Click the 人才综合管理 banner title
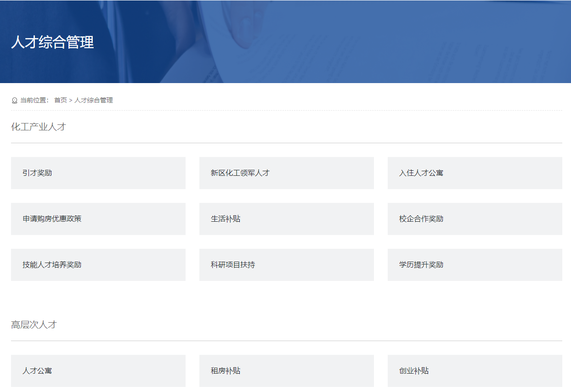571x392 pixels. click(x=52, y=42)
